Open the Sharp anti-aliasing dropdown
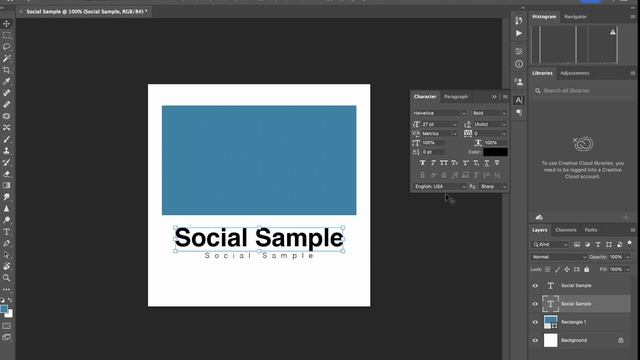This screenshot has width=640, height=360. (x=493, y=187)
